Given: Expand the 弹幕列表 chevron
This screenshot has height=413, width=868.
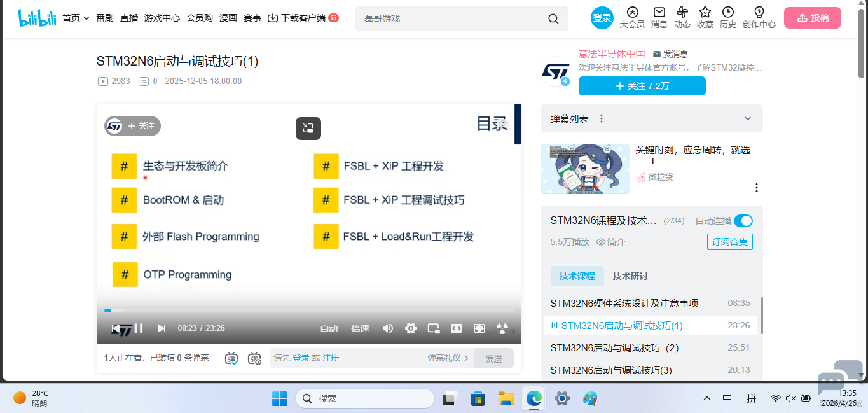Looking at the screenshot, I should (748, 118).
